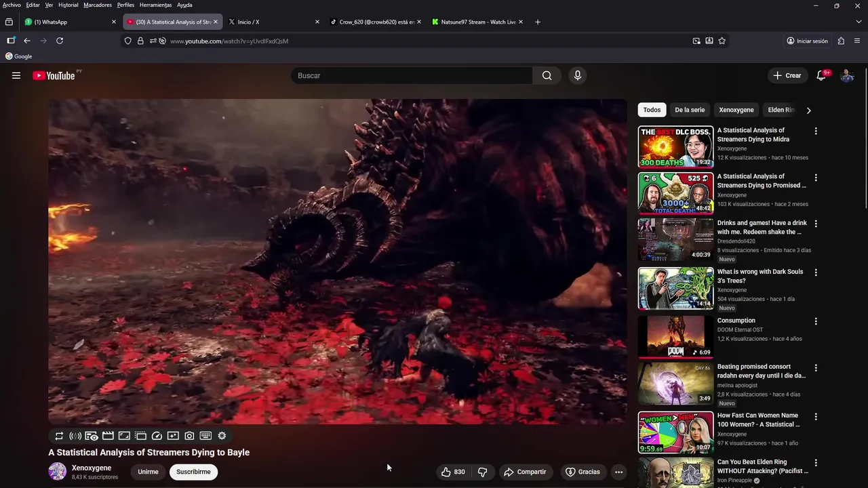The image size is (868, 488).
Task: Open 'Can You Beat Elden Ring' video title
Action: click(763, 466)
